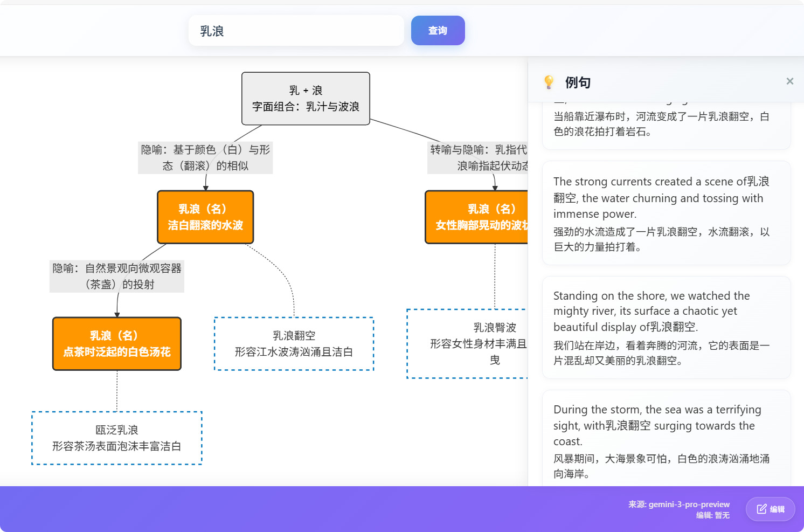Click edge label 转喻与隐喻：乳指代
This screenshot has height=532, width=804.
click(x=478, y=157)
